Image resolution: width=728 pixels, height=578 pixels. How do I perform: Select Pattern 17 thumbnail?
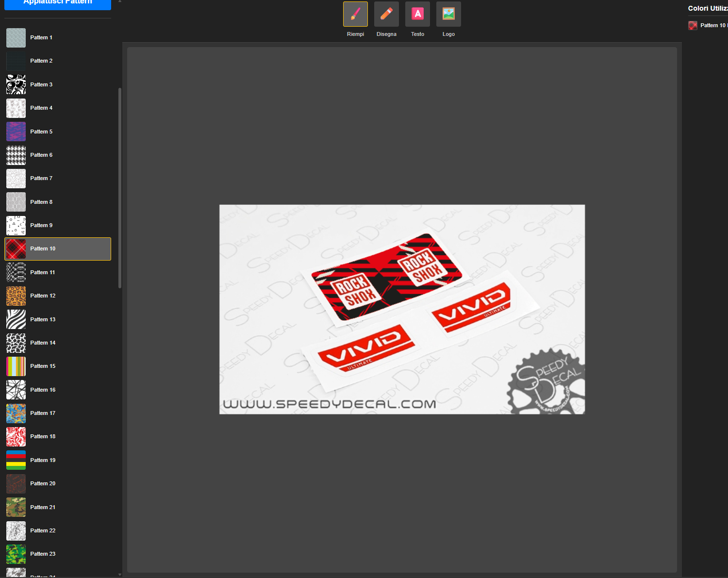[16, 413]
